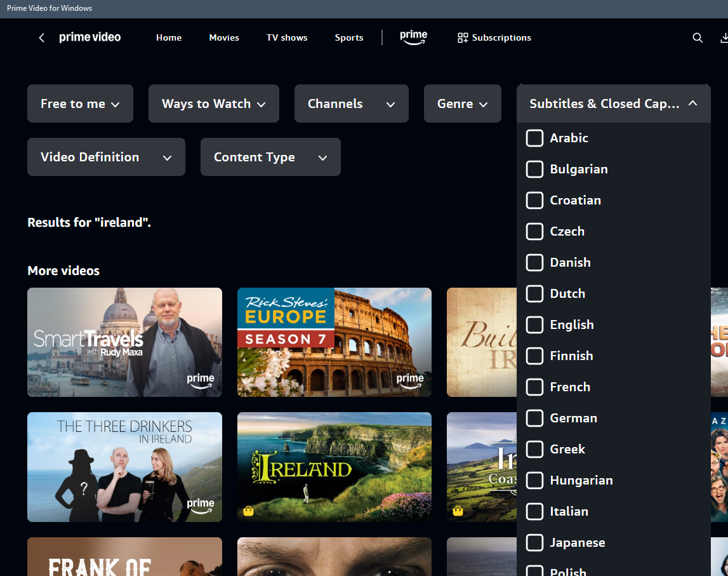
Task: Collapse the Subtitles & Closed Captions dropdown
Action: [x=613, y=104]
